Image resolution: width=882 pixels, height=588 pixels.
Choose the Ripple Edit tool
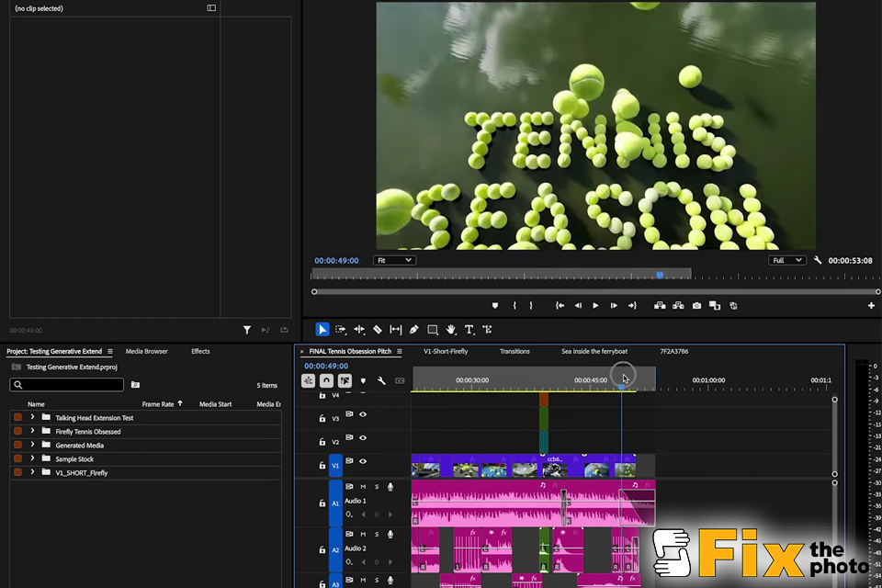359,330
